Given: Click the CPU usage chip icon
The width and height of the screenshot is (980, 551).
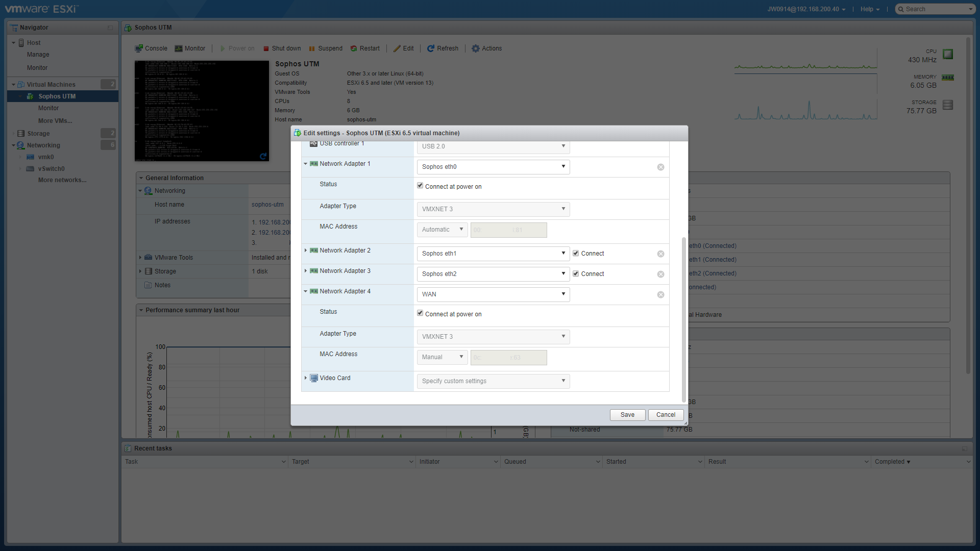Looking at the screenshot, I should pos(948,54).
